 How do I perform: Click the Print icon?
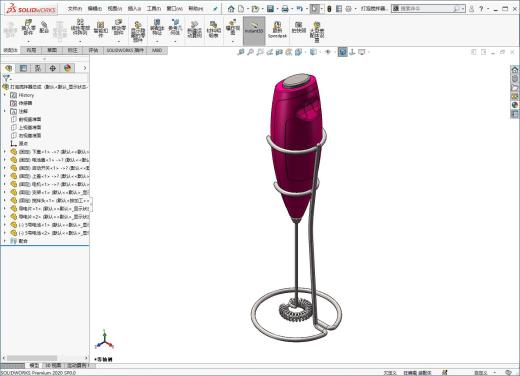click(x=285, y=9)
